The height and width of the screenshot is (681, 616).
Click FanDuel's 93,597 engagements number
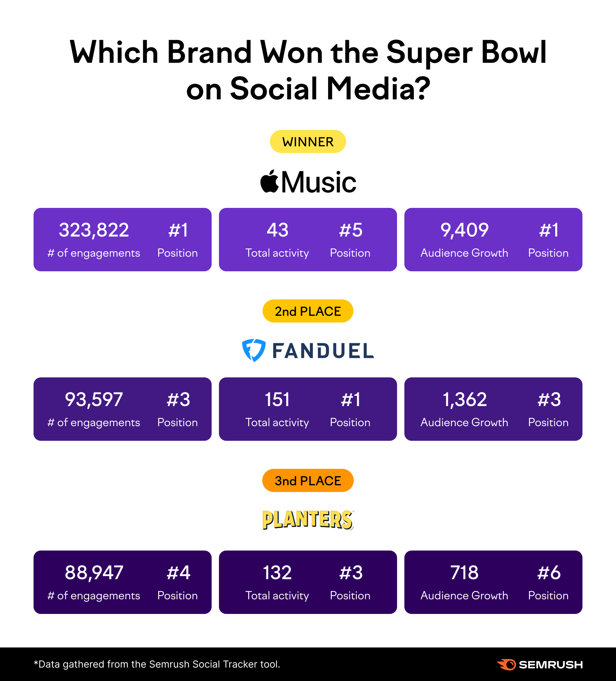[94, 400]
